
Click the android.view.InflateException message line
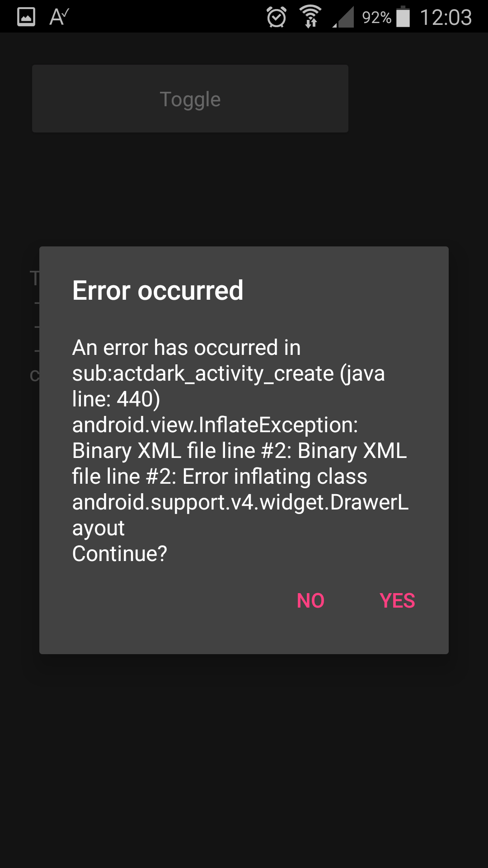[x=215, y=425]
